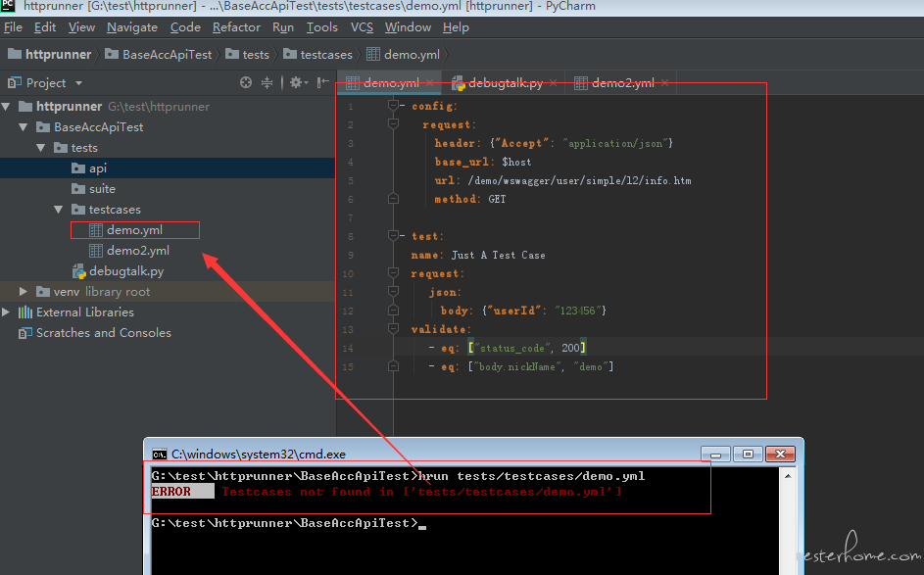Select Scratches and Consoles in tree
The image size is (924, 575).
(104, 333)
